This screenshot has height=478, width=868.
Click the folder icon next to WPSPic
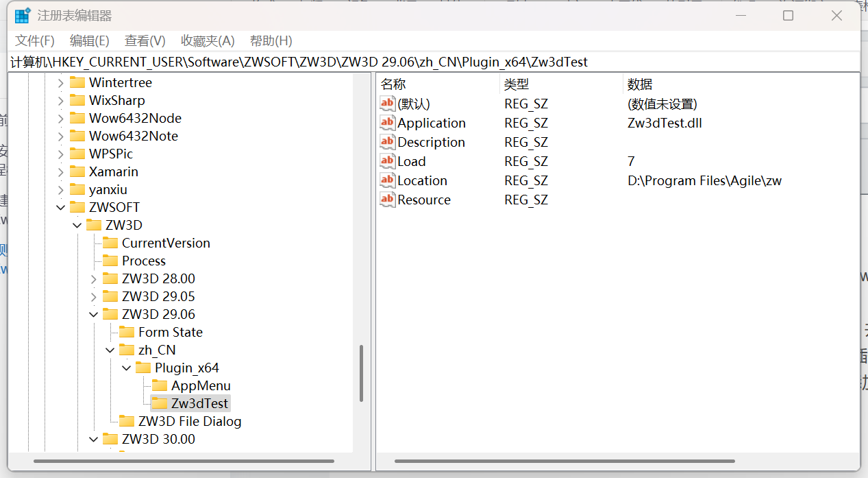pyautogui.click(x=77, y=154)
